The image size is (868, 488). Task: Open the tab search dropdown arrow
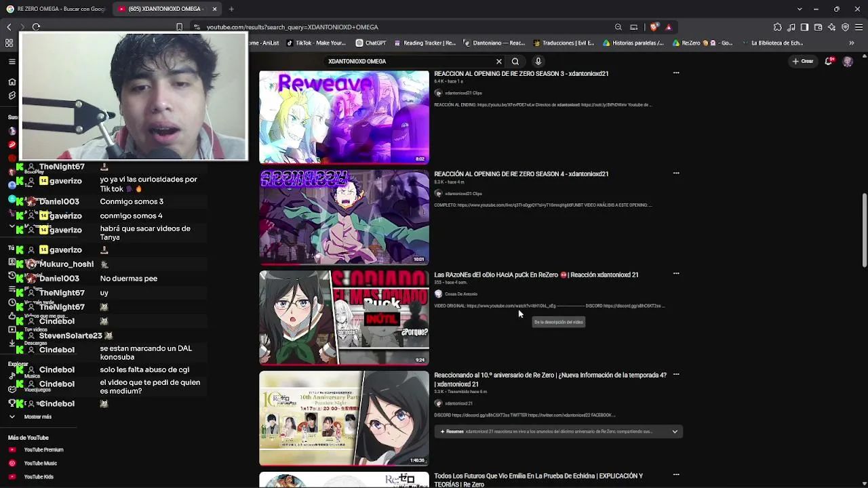click(800, 9)
